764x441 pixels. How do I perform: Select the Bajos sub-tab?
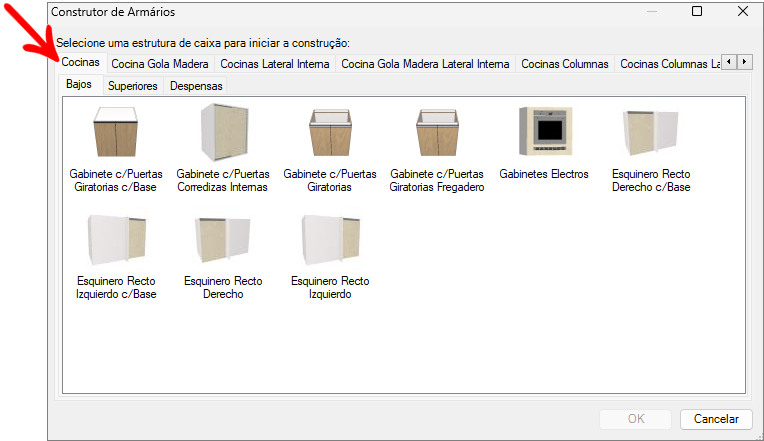point(79,84)
